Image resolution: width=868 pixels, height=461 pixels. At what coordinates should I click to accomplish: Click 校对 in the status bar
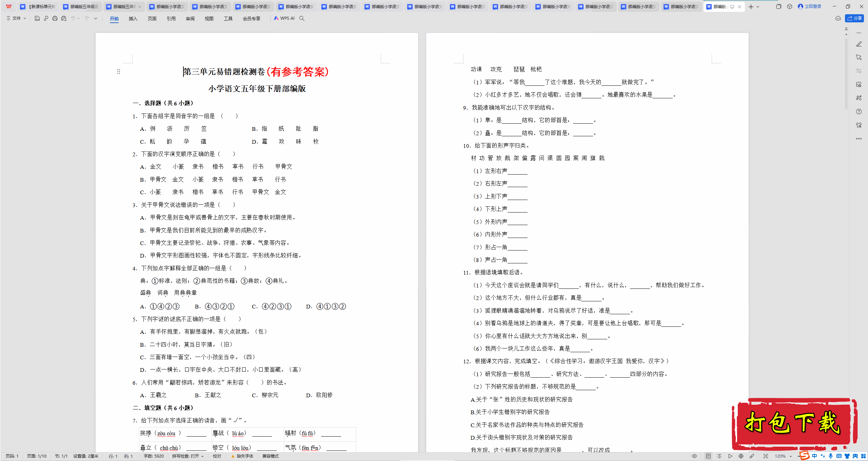pyautogui.click(x=217, y=456)
